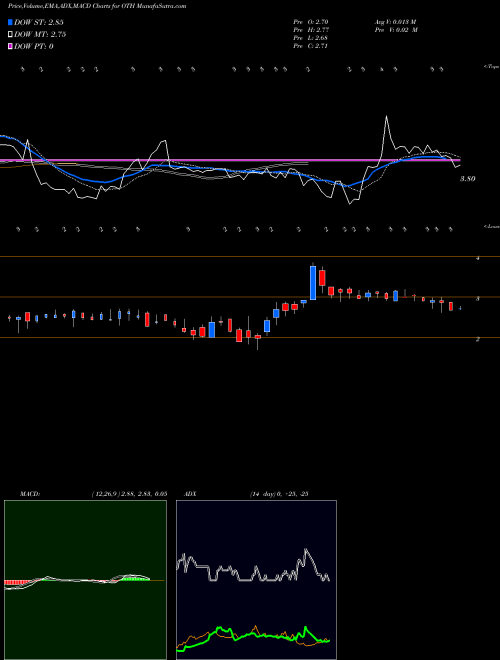Click the MACD '(12,26,9) 2.88, 2.83, 0.05' values

[129, 494]
